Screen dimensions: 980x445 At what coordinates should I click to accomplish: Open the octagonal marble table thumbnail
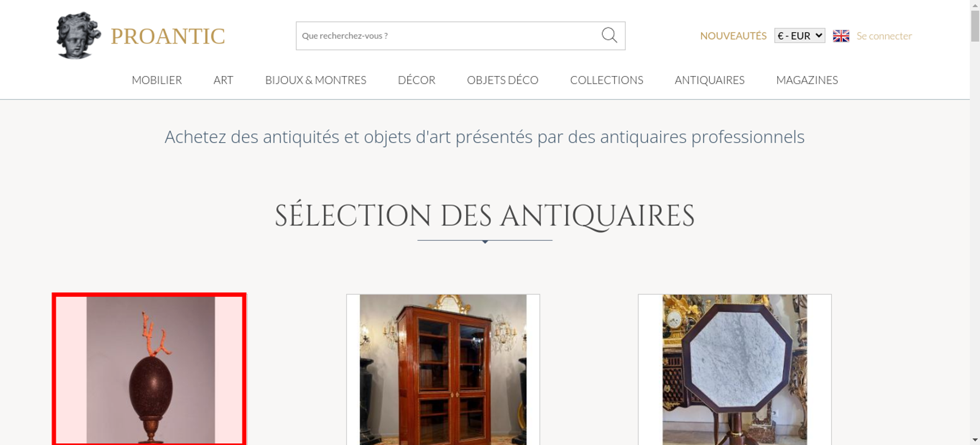735,370
